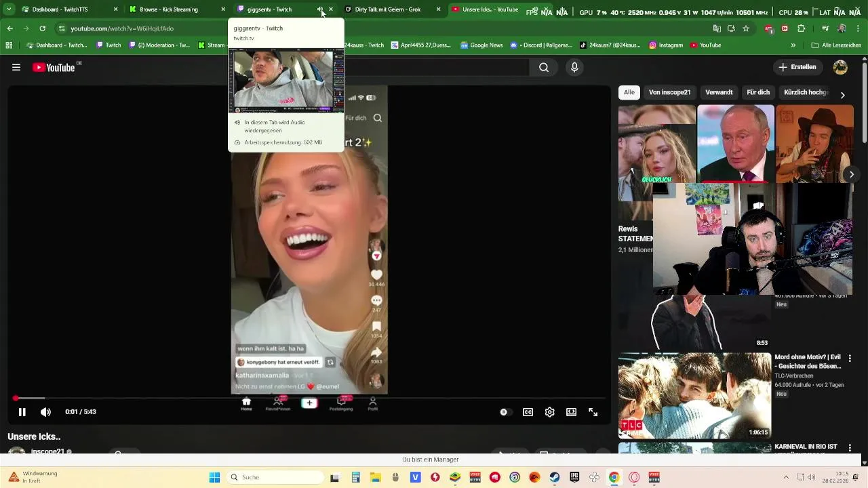This screenshot has height=488, width=868.
Task: Seek on the red video progress bar
Action: 309,398
